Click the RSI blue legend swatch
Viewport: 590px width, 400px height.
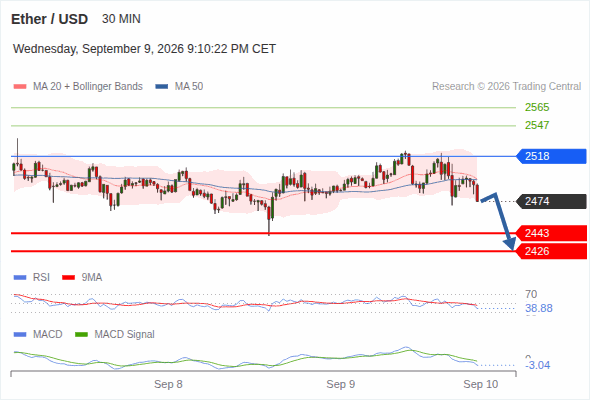(20, 278)
